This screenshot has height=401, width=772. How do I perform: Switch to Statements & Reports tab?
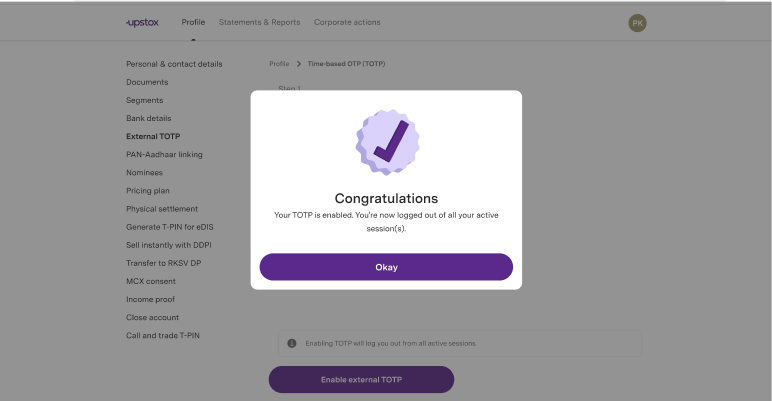(x=260, y=22)
